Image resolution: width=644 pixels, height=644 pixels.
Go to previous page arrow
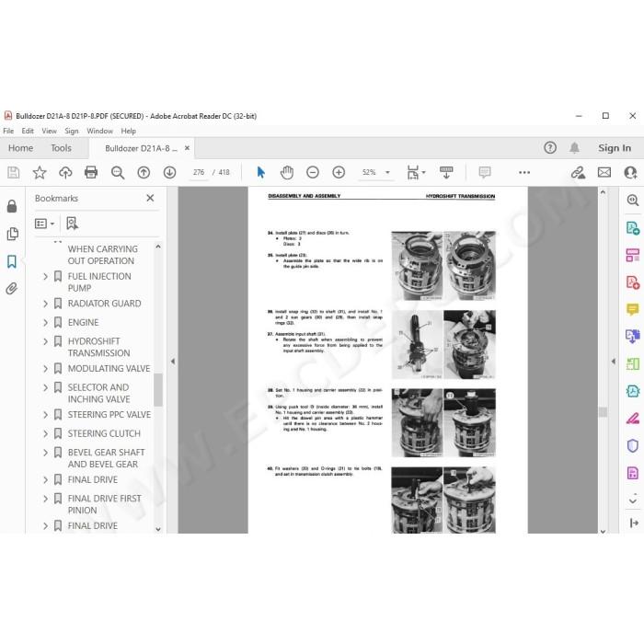tap(144, 172)
